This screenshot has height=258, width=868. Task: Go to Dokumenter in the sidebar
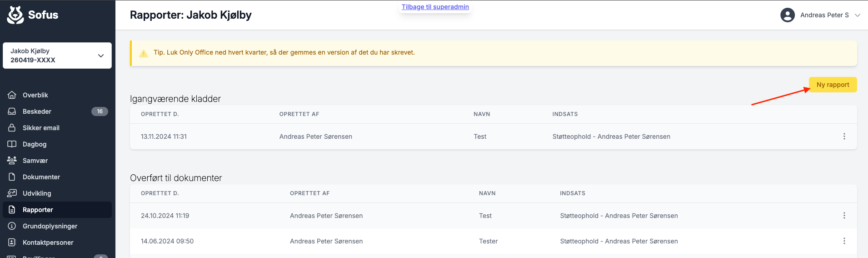[41, 177]
